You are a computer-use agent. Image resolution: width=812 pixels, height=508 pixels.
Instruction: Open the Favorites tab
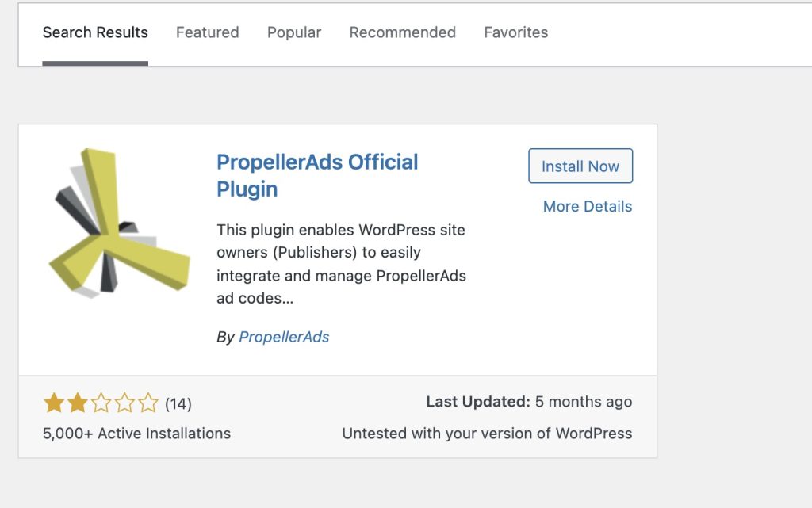click(x=515, y=32)
